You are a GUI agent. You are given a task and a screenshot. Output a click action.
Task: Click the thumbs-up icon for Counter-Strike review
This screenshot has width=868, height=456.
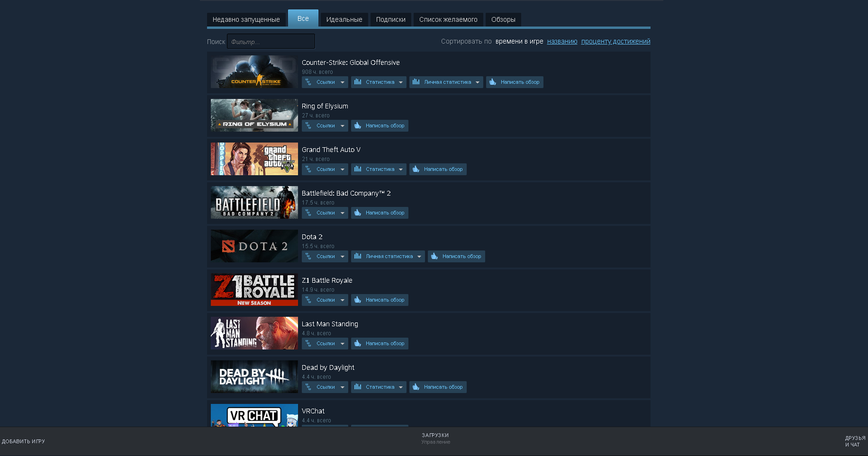[493, 82]
